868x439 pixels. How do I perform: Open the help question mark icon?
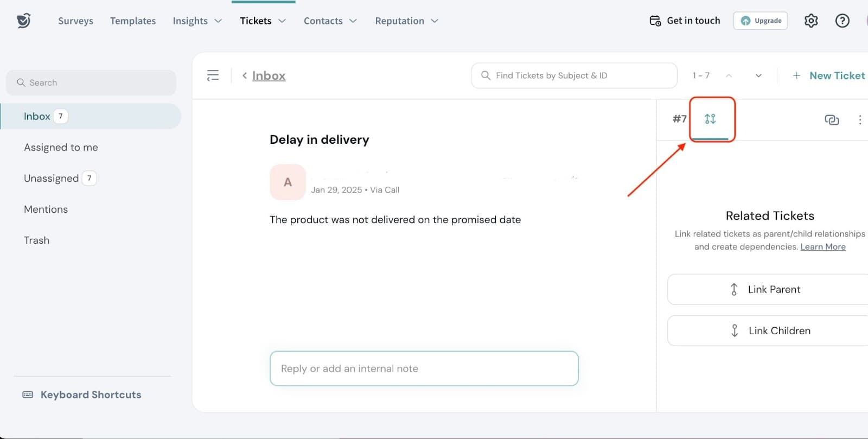[842, 21]
